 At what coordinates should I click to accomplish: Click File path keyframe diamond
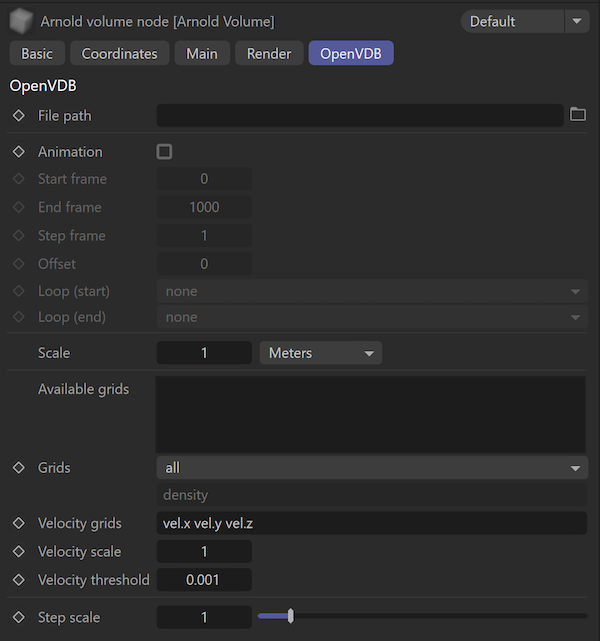(19, 116)
